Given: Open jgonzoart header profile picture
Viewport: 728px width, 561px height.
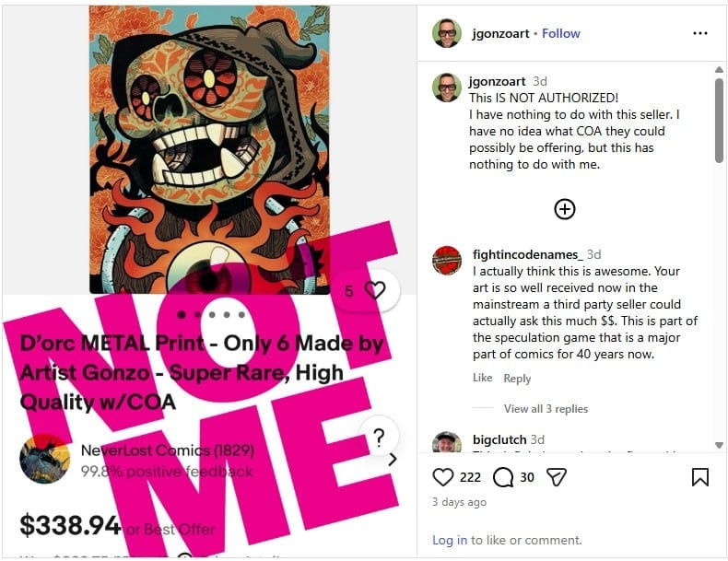Looking at the screenshot, I should (447, 33).
